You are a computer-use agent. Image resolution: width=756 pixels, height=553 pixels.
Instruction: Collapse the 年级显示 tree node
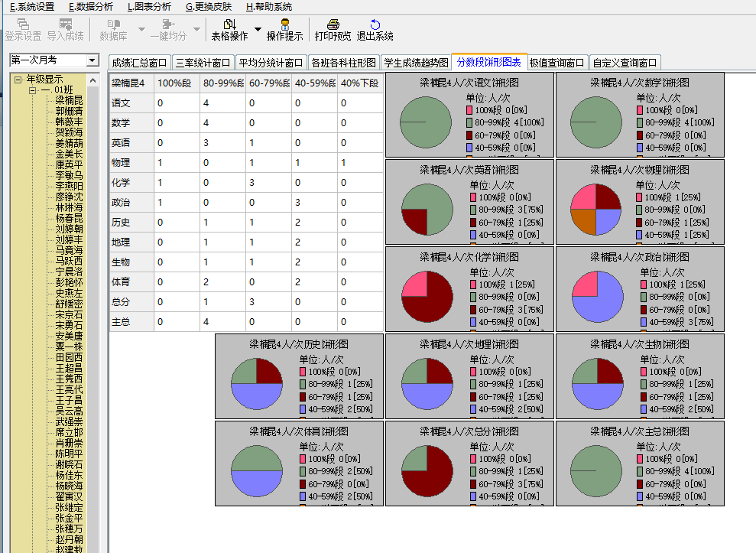18,80
